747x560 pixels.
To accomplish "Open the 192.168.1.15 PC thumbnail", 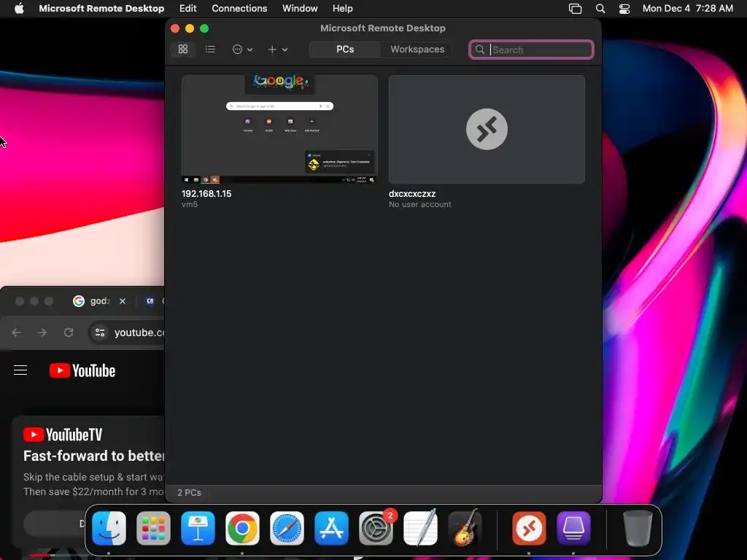I will (279, 129).
